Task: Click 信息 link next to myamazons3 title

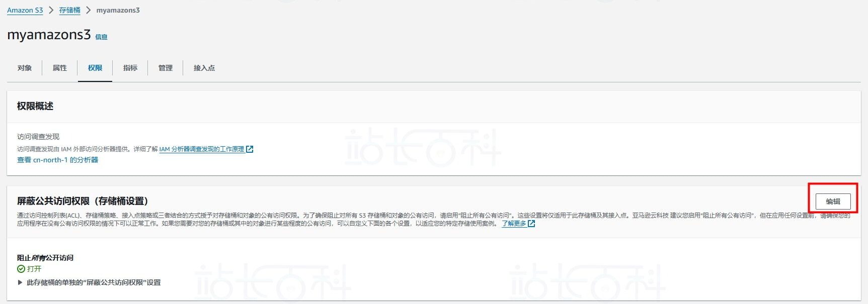Action: pyautogui.click(x=101, y=37)
